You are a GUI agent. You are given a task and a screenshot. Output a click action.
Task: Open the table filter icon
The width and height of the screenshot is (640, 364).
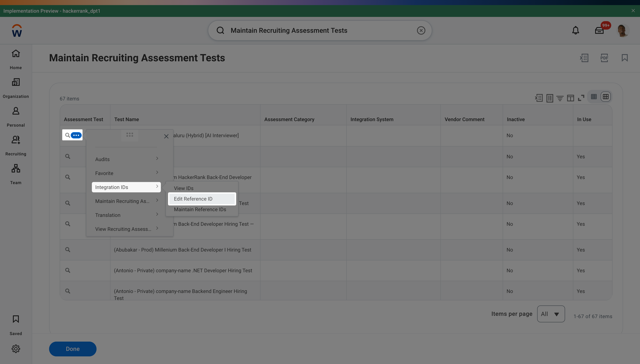560,98
